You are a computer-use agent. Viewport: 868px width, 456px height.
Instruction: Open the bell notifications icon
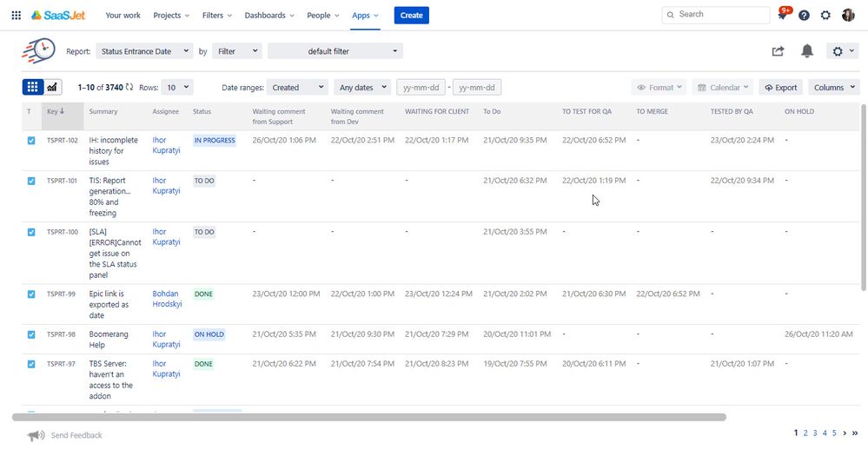807,51
